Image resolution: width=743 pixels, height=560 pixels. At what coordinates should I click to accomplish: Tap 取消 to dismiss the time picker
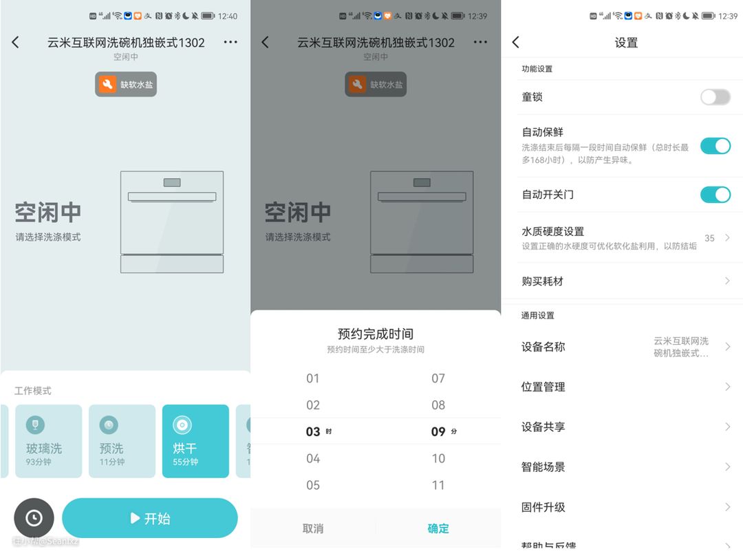click(x=313, y=528)
